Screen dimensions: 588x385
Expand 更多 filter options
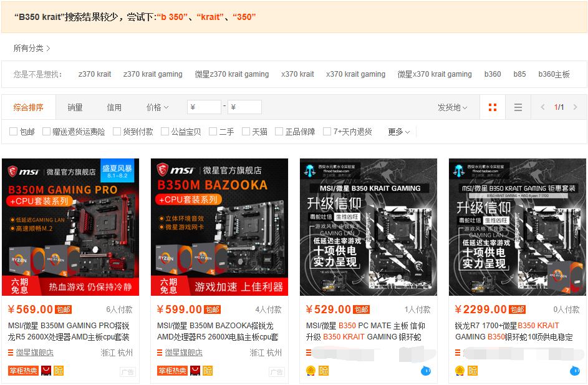click(x=399, y=132)
